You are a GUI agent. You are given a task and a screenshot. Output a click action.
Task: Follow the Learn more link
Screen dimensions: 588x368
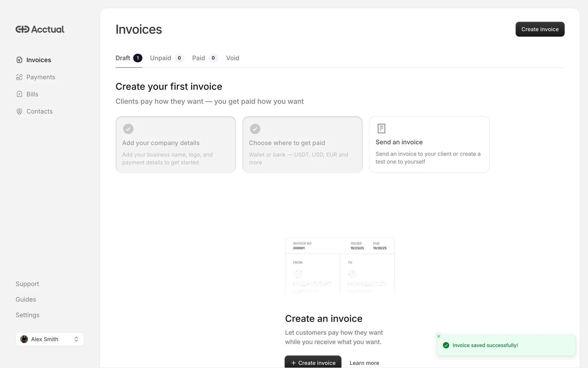coord(364,363)
